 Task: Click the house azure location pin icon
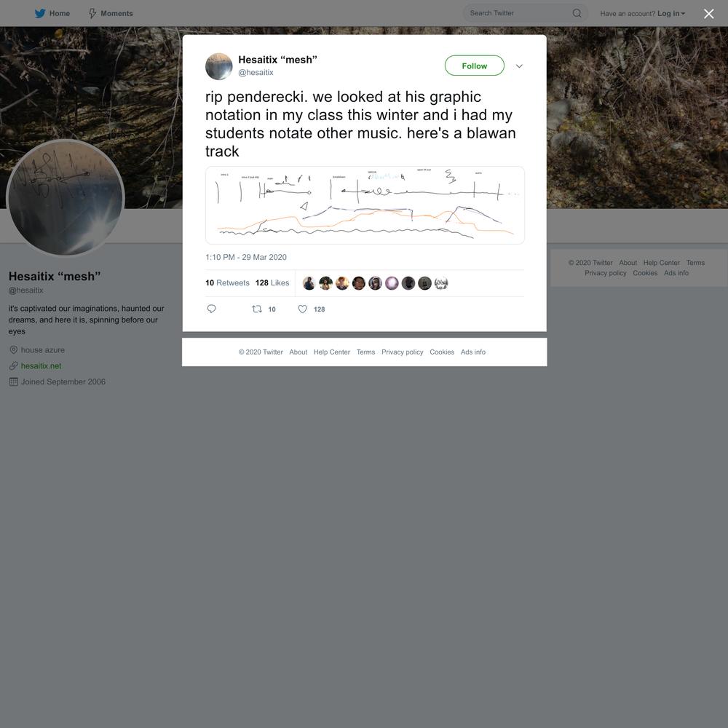point(13,349)
